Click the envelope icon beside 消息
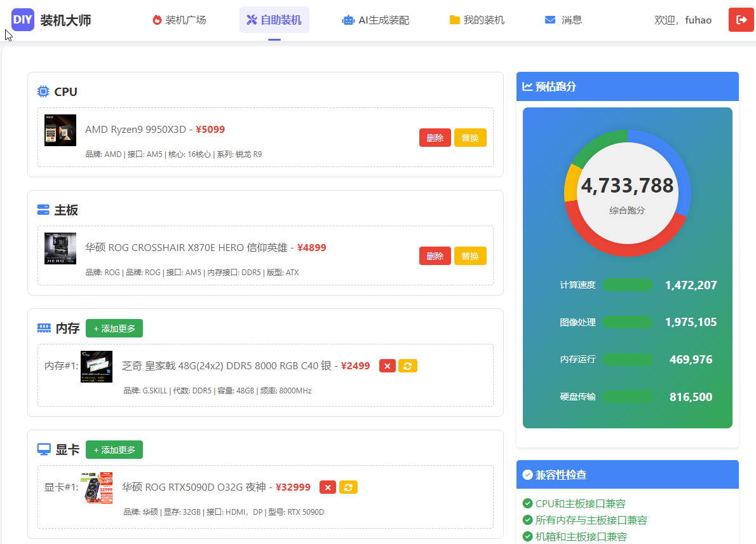The image size is (756, 544). pos(550,20)
